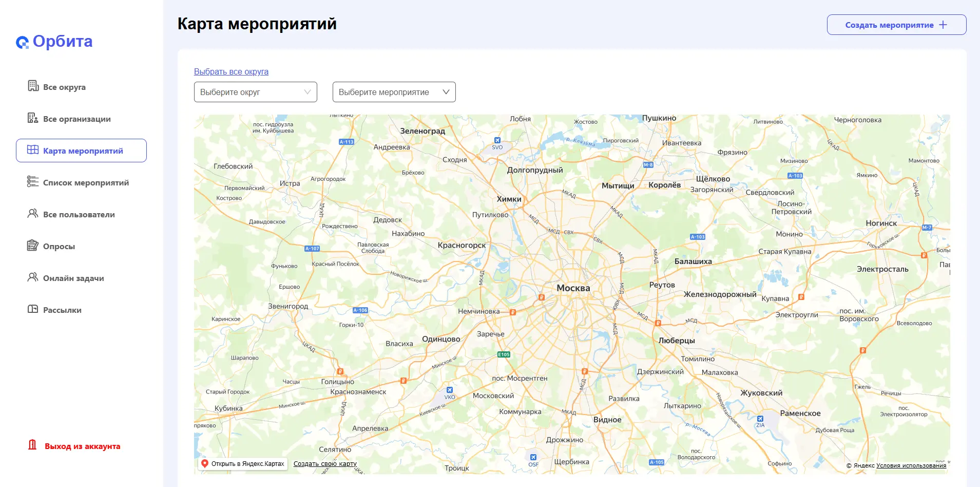Click the Электросталь label on map

[882, 269]
